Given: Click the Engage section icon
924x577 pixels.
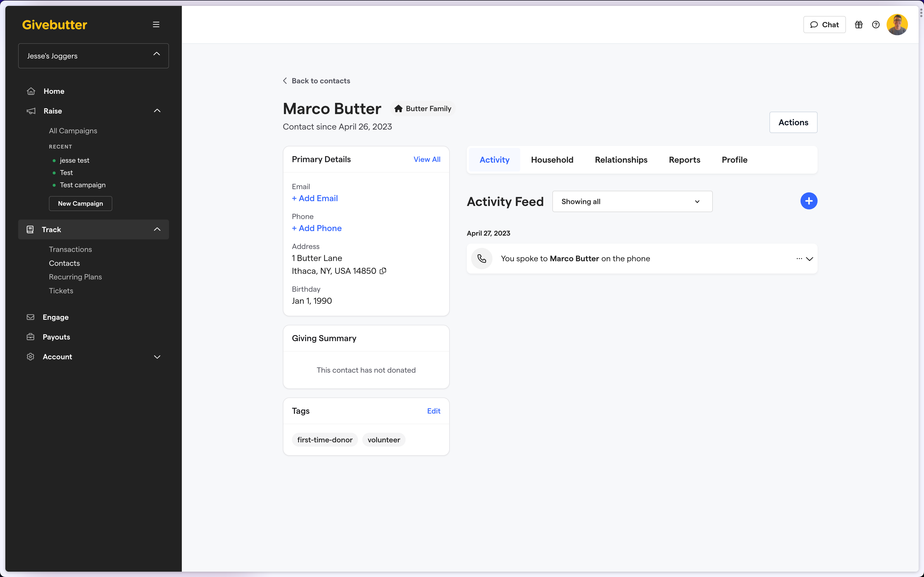Looking at the screenshot, I should (30, 317).
